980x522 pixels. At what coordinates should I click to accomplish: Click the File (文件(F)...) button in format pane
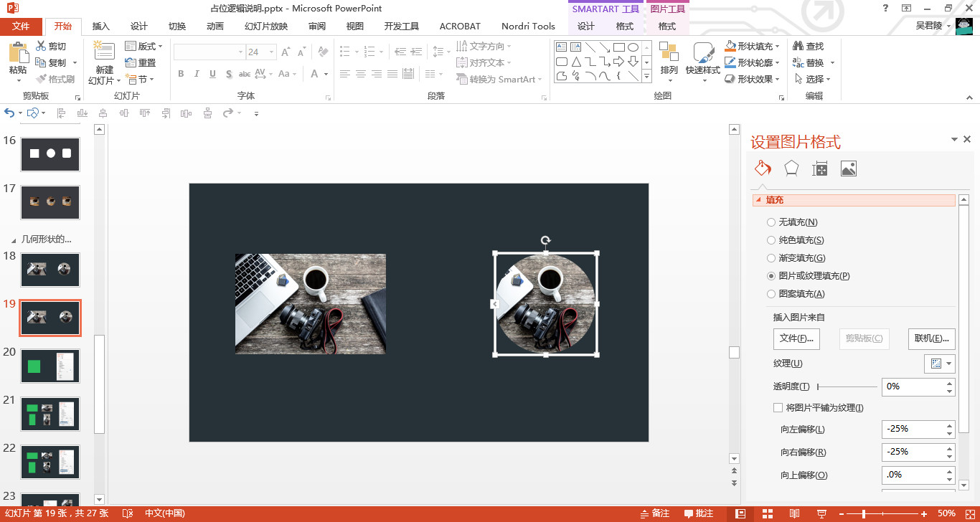796,338
